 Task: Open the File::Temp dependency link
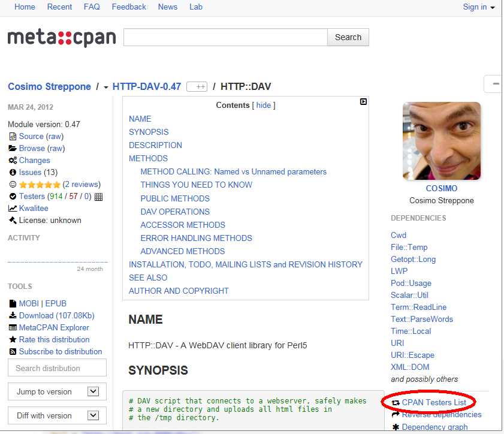(x=409, y=247)
